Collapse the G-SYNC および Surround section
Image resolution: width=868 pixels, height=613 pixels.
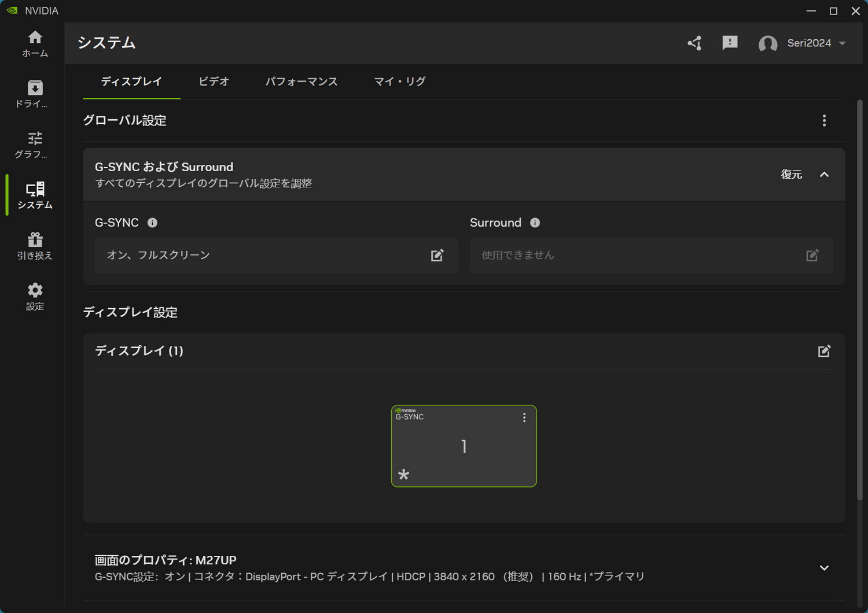pyautogui.click(x=824, y=174)
